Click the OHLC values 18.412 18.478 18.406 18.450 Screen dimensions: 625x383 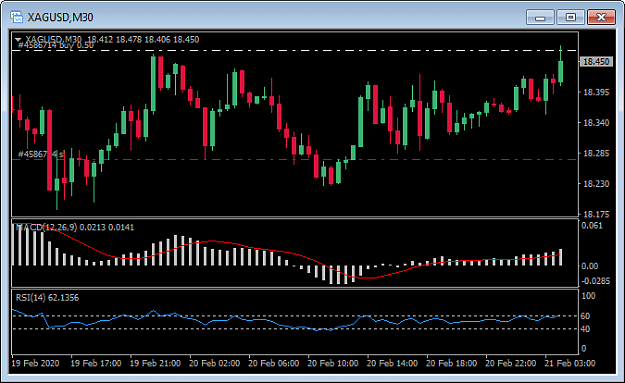click(x=143, y=39)
